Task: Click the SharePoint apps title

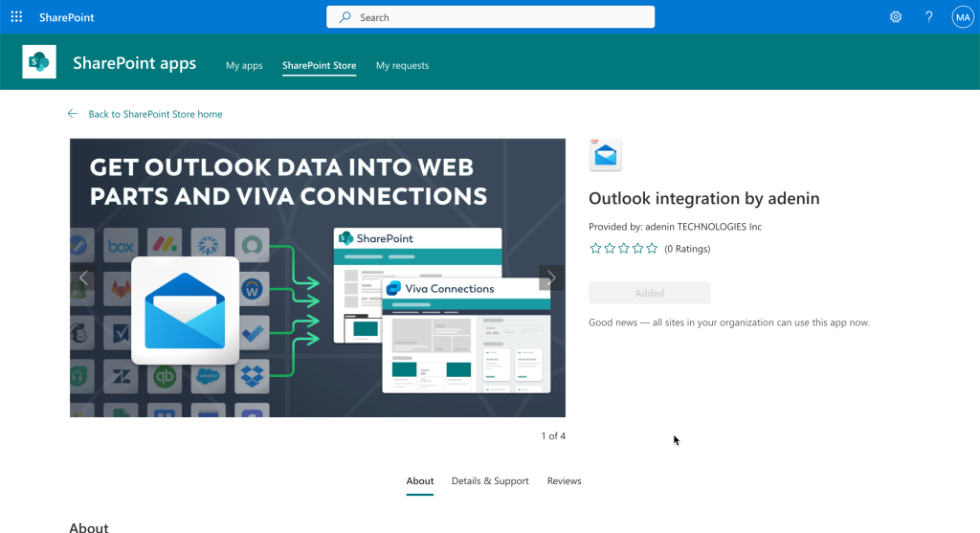Action: click(x=134, y=63)
